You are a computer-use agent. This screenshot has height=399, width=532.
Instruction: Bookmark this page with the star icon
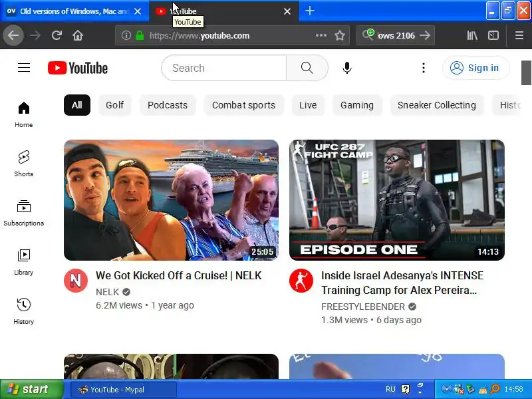340,35
